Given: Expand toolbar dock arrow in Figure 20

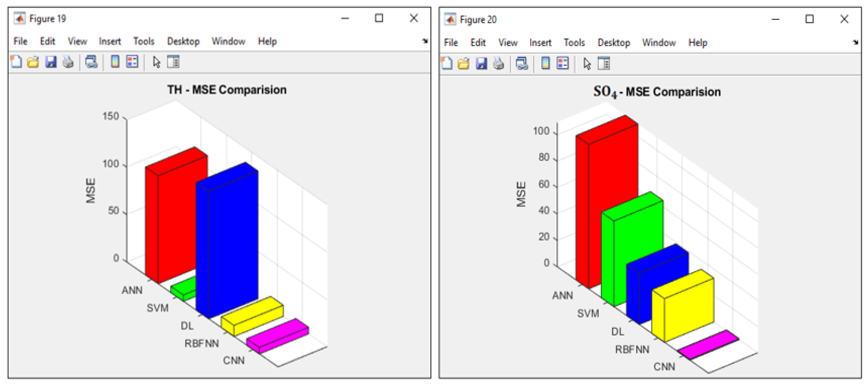Looking at the screenshot, I should [x=855, y=42].
